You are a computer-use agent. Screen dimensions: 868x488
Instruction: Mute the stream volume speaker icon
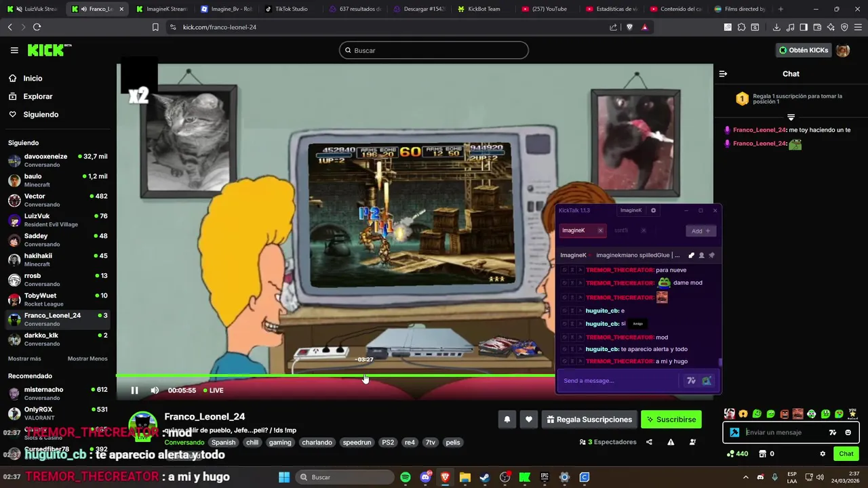(155, 390)
